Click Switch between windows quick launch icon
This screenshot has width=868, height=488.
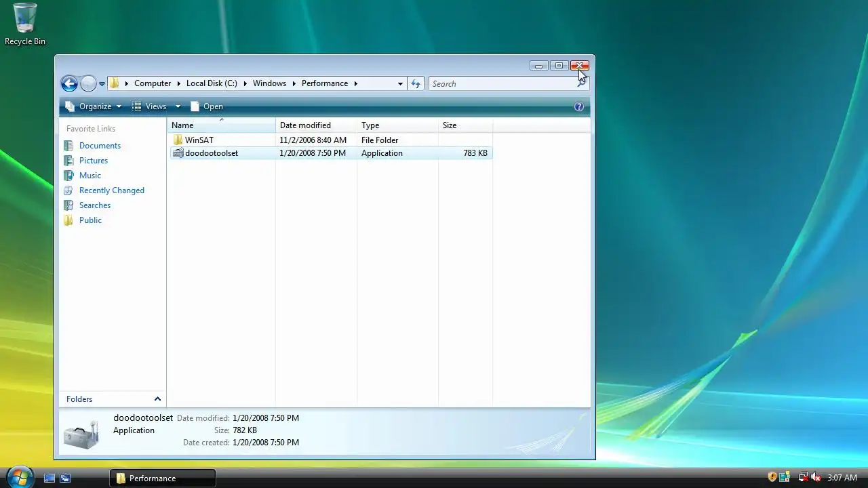(65, 478)
